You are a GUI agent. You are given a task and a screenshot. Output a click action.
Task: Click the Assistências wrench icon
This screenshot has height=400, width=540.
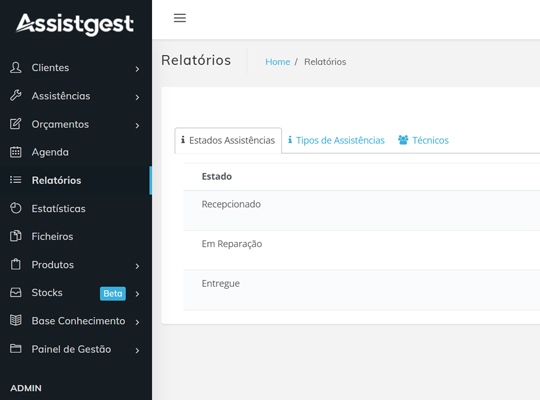point(15,95)
